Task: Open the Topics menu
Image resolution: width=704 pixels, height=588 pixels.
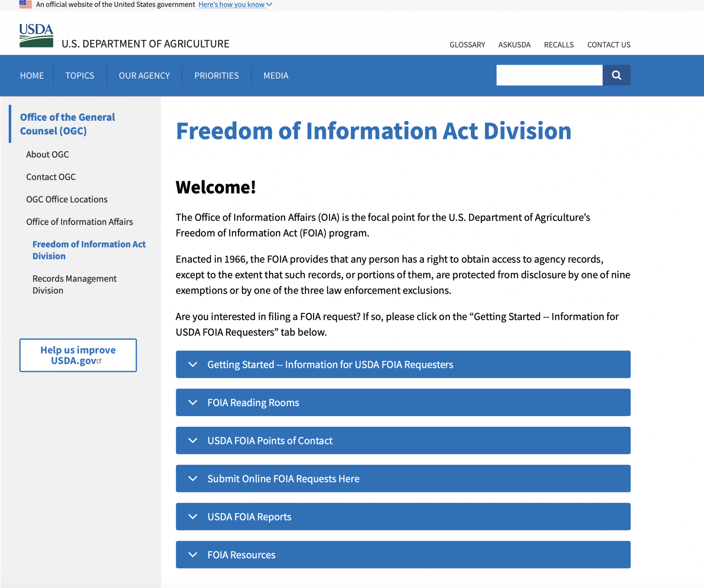Action: point(80,76)
